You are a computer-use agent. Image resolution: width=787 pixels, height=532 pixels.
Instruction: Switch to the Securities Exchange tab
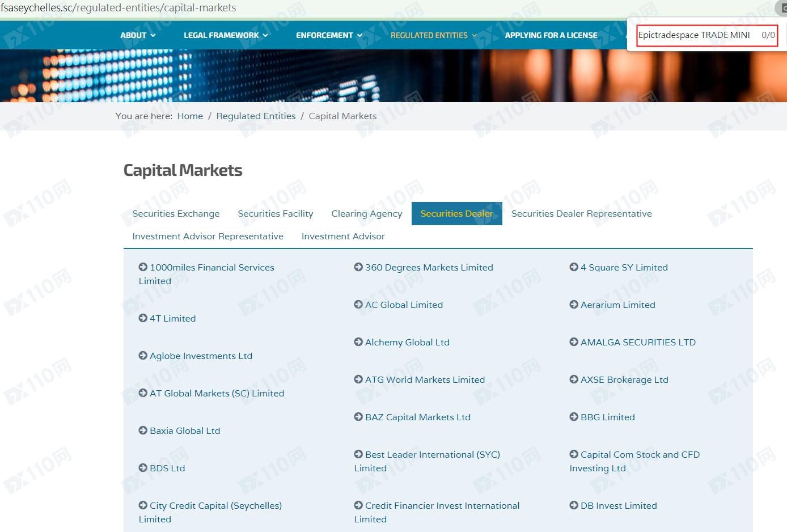click(x=176, y=214)
